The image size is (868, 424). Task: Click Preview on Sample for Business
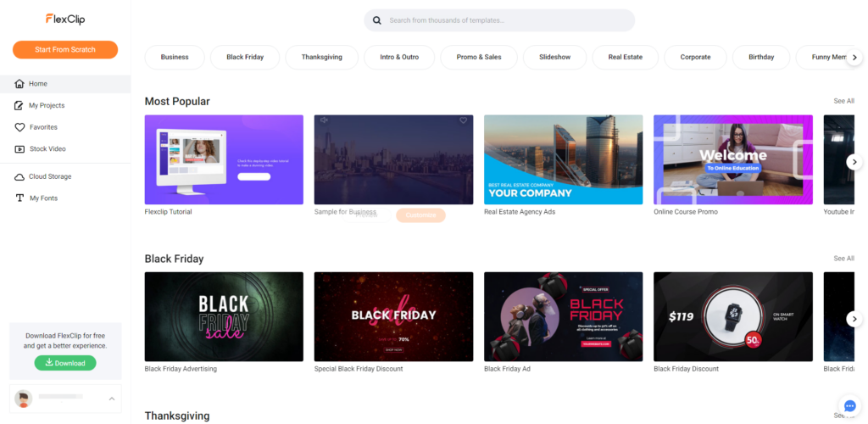(x=366, y=215)
